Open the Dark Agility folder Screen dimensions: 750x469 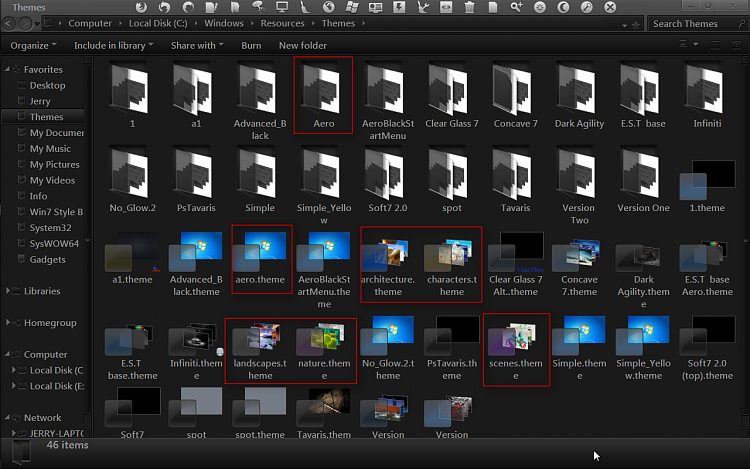[579, 97]
